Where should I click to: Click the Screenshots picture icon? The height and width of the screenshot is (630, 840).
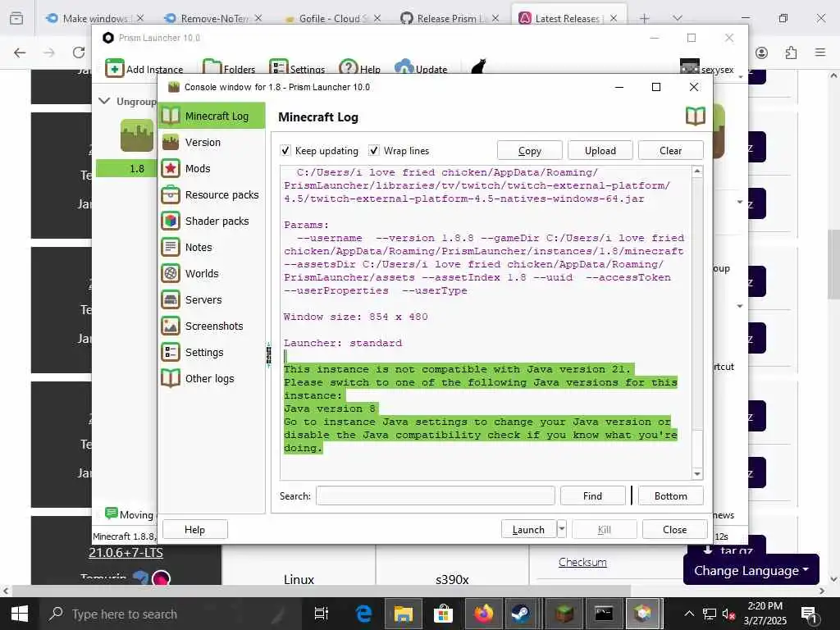click(171, 326)
